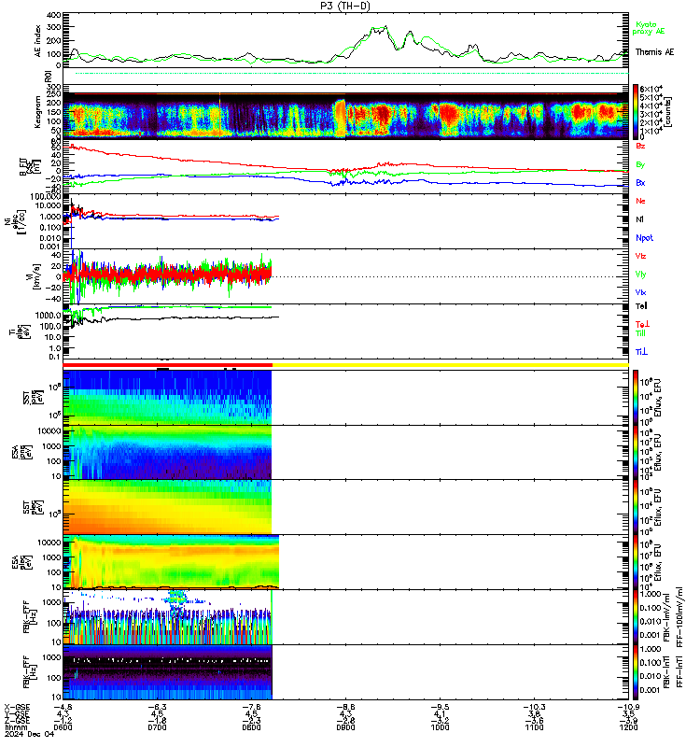Click the X-GSE value '-9.5'

click(x=440, y=707)
